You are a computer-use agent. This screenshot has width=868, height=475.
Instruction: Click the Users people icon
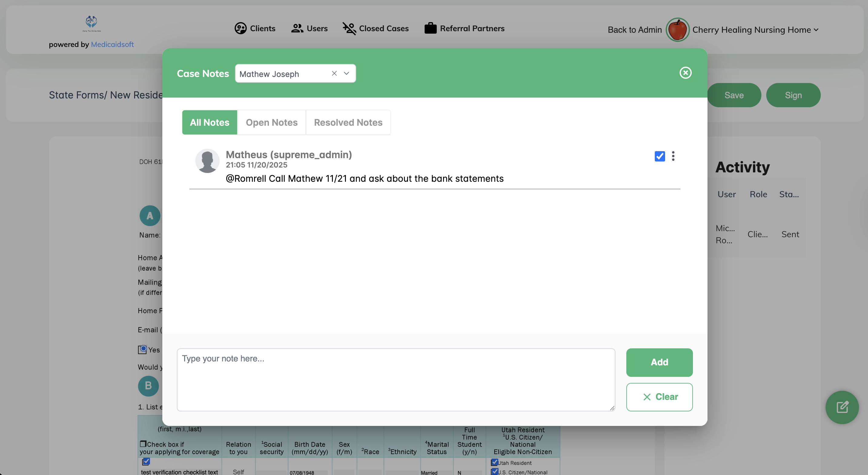pyautogui.click(x=297, y=28)
